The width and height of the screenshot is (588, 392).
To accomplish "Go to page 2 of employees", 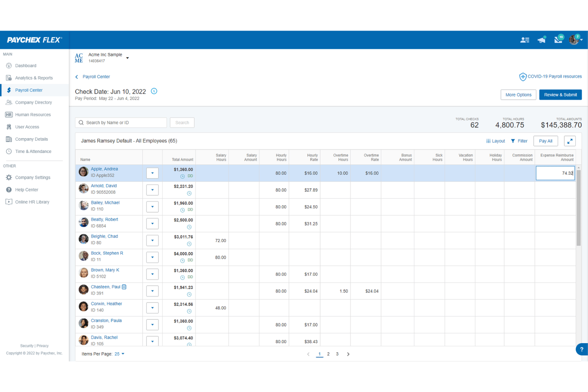I will (328, 354).
